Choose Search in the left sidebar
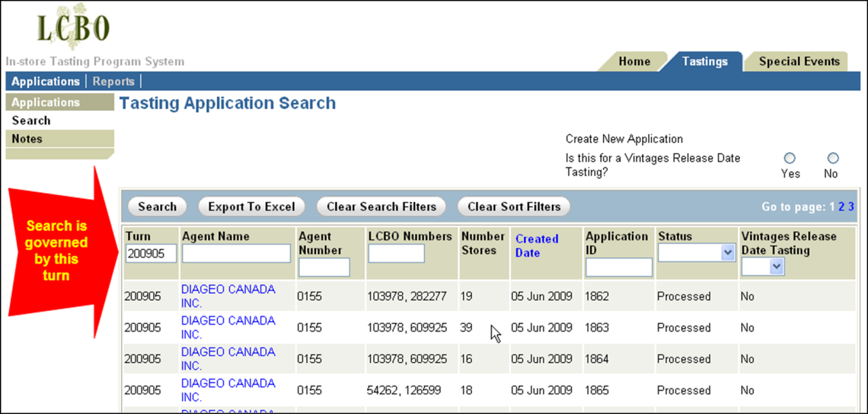868x414 pixels. click(x=31, y=121)
